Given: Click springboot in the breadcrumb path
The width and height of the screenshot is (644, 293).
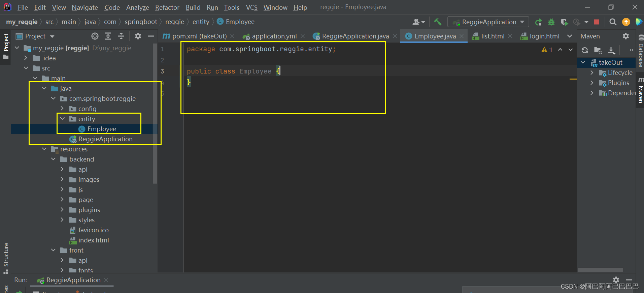Looking at the screenshot, I should point(141,22).
